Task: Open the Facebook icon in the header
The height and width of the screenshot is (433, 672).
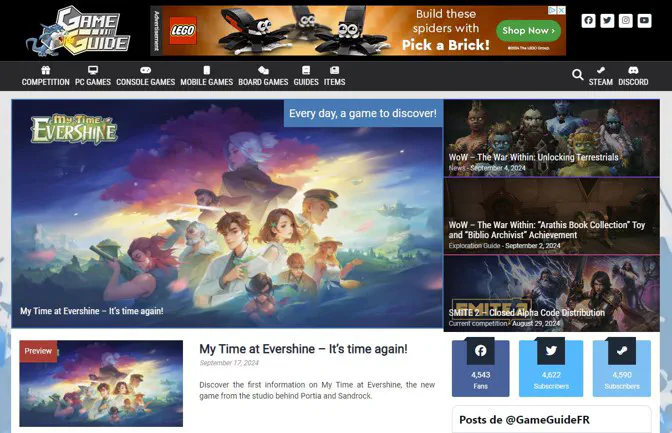Action: pyautogui.click(x=588, y=20)
